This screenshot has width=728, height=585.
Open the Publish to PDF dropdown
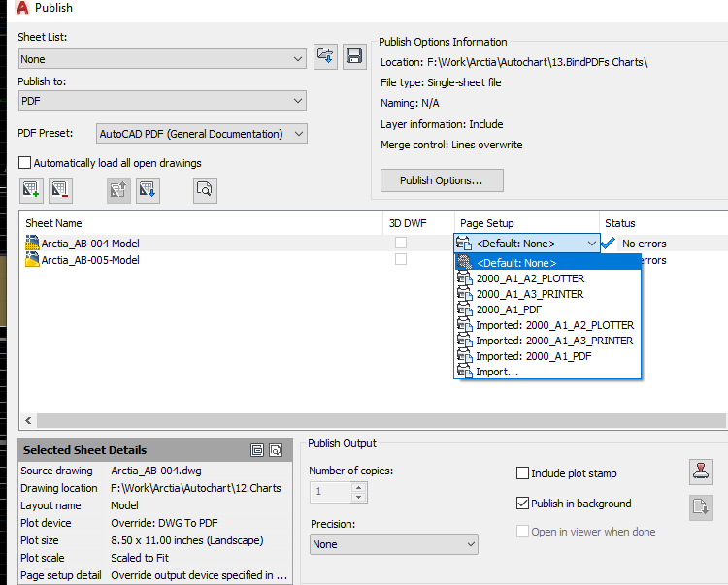tap(162, 101)
